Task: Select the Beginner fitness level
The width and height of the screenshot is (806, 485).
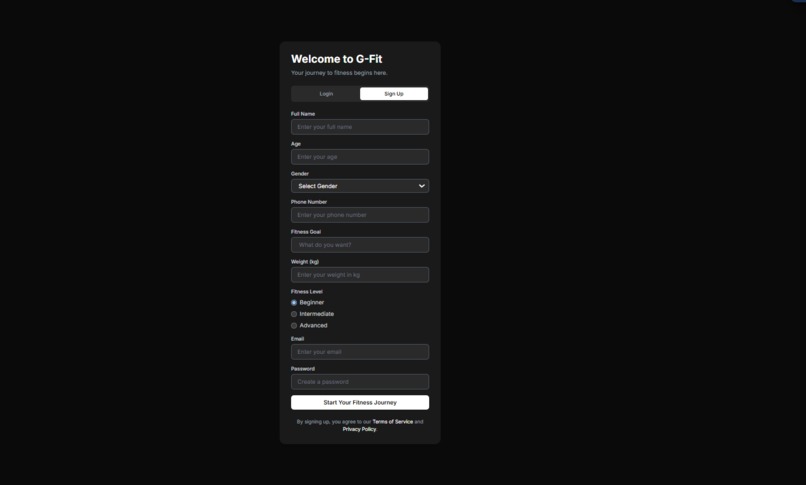Action: click(x=294, y=303)
